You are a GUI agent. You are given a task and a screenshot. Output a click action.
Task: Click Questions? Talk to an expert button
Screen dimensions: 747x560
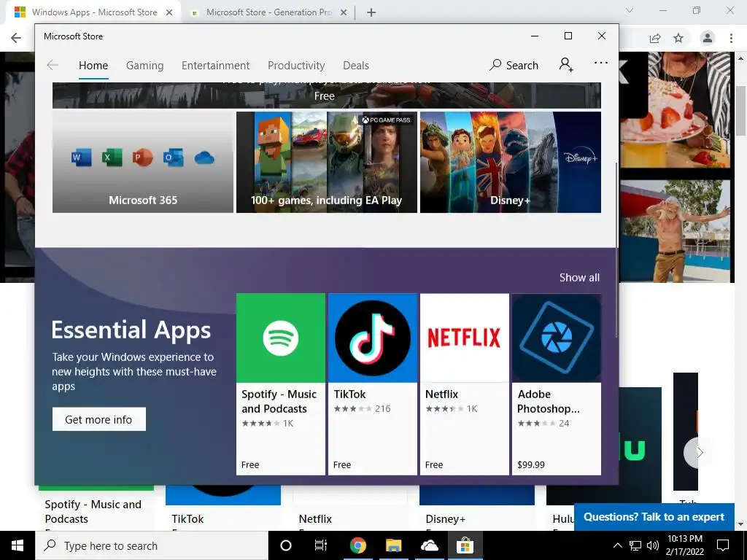click(x=654, y=517)
